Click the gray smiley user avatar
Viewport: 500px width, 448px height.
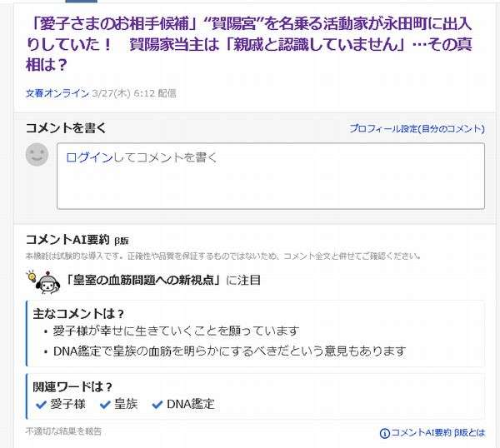point(37,155)
